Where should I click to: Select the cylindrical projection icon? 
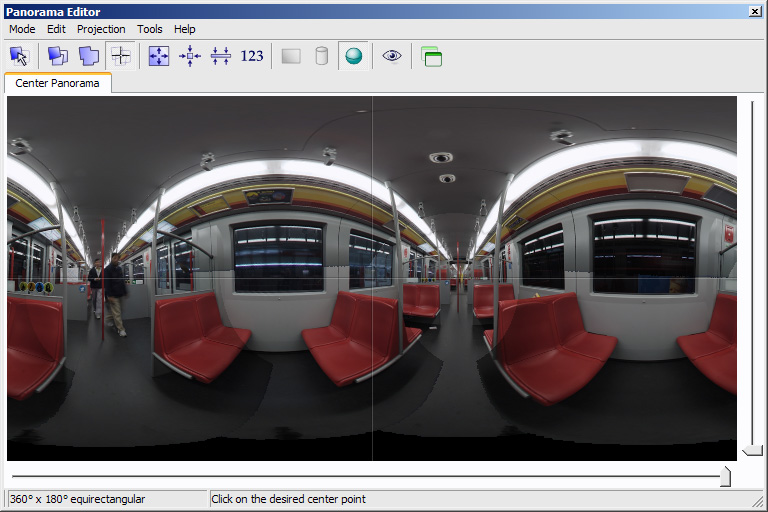pyautogui.click(x=321, y=56)
